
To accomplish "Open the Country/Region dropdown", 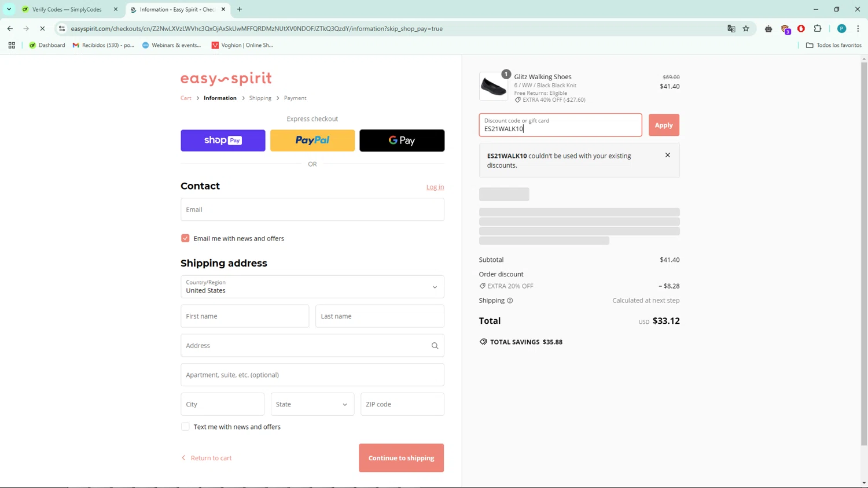I will (312, 287).
